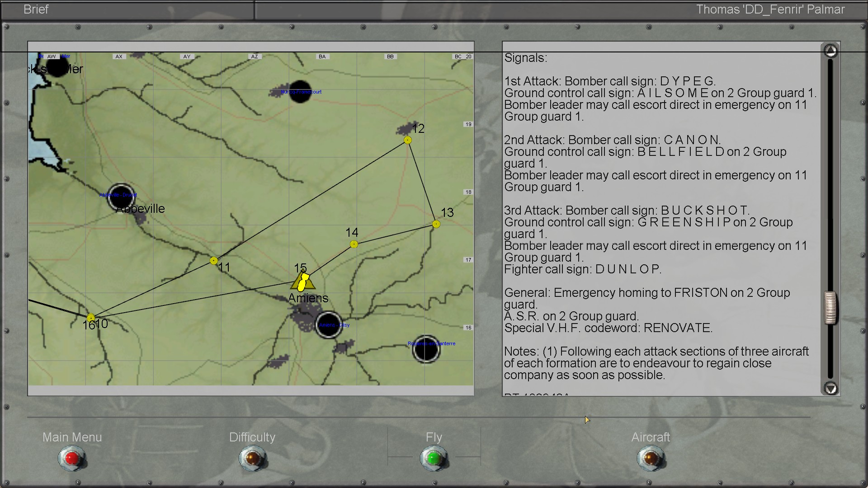
Task: Click waypoint 12 on the route
Action: click(x=408, y=140)
